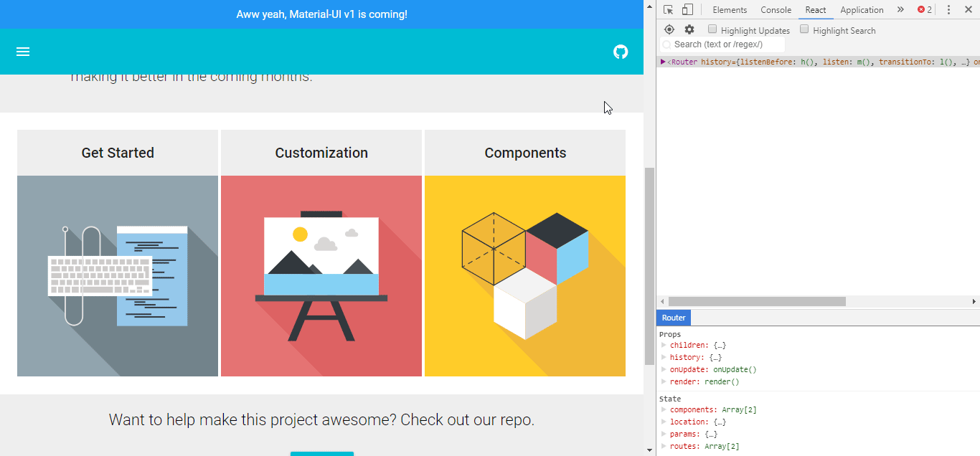Open the Components card title

point(525,153)
